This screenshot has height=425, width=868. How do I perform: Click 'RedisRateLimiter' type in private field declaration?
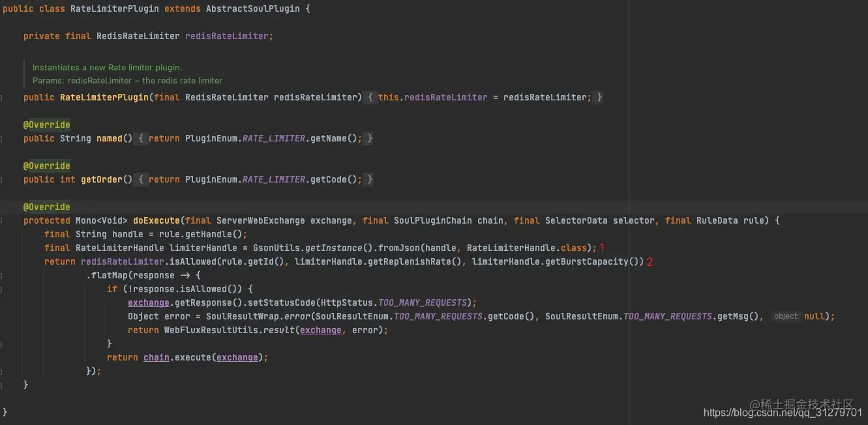tap(138, 36)
